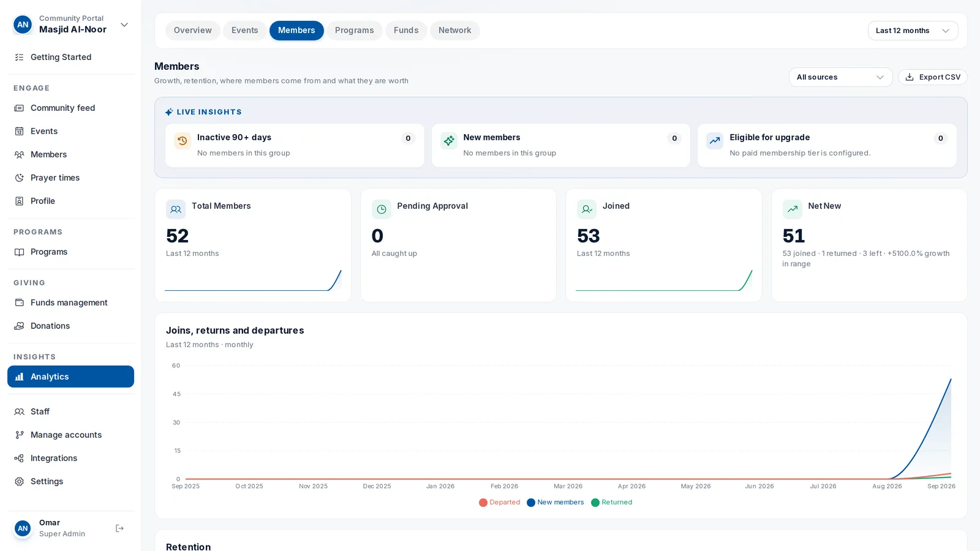Switch to the Funds analytics tab
This screenshot has width=980, height=551.
(x=406, y=31)
